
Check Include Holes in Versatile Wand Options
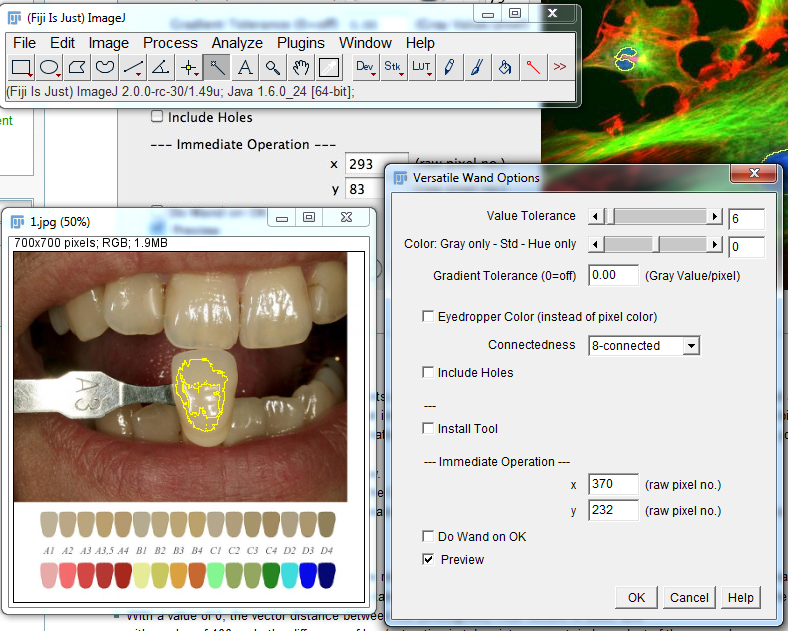429,373
